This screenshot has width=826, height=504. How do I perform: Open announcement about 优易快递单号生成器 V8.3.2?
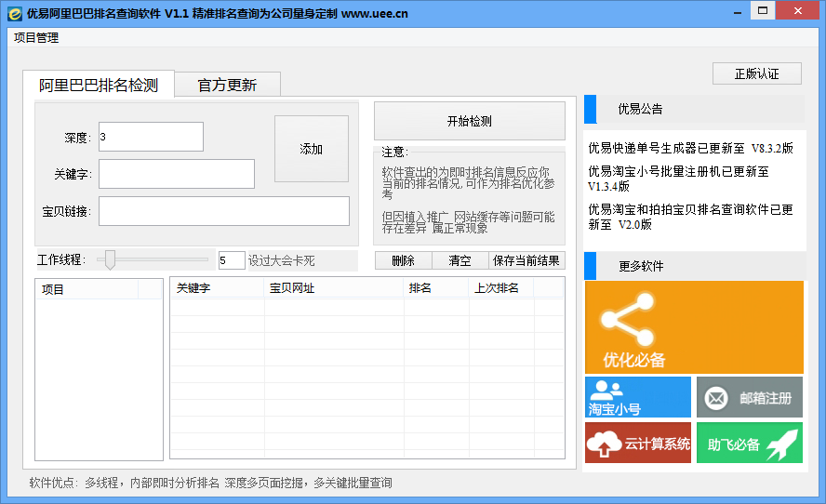pos(690,149)
